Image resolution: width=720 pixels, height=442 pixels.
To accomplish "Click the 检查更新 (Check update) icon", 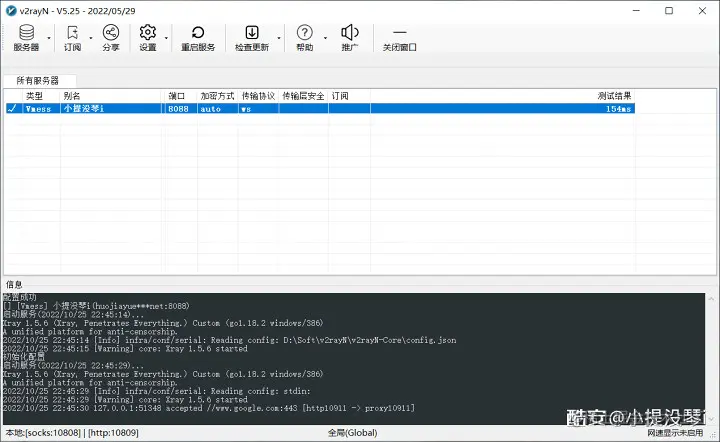I will pyautogui.click(x=252, y=38).
